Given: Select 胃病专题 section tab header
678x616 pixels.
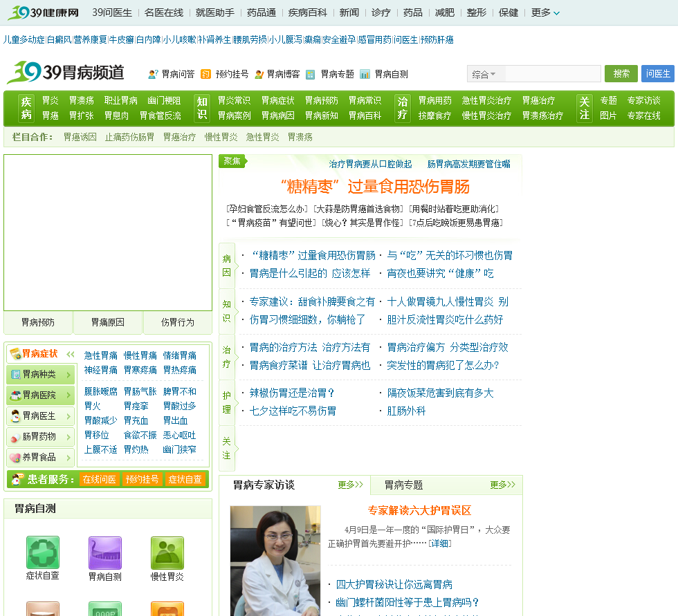Looking at the screenshot, I should [x=404, y=485].
